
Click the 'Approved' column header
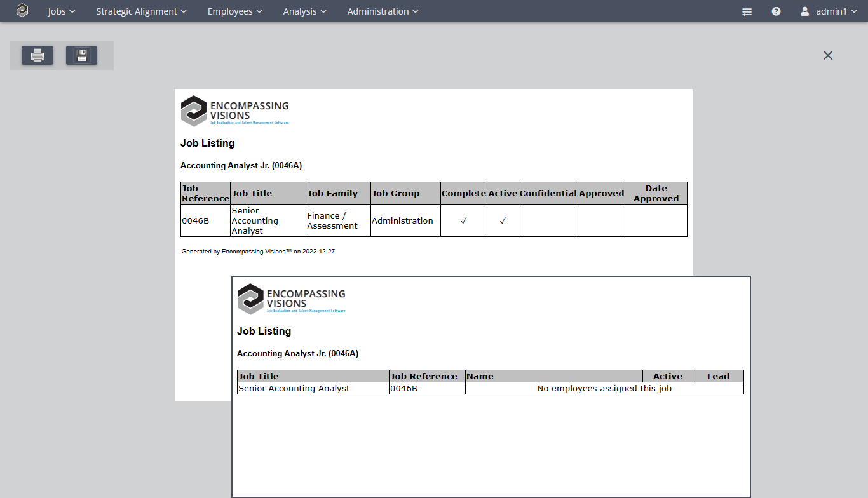(601, 194)
